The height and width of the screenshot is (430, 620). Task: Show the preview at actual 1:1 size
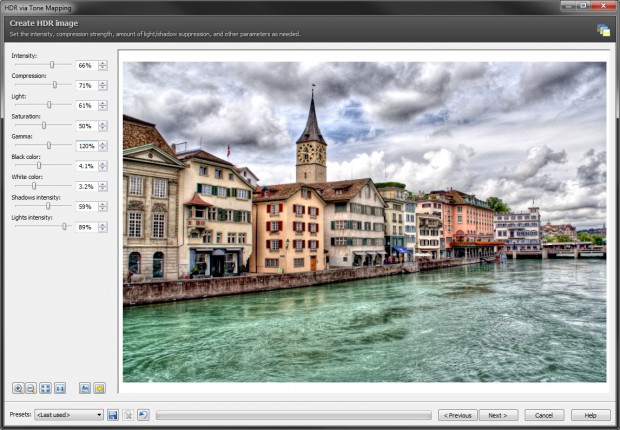(x=60, y=388)
